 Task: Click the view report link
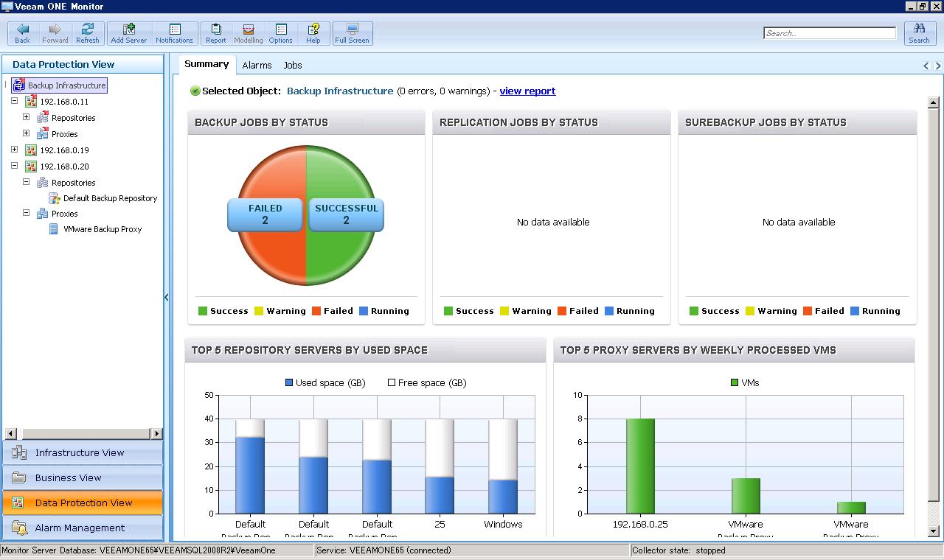pyautogui.click(x=527, y=91)
